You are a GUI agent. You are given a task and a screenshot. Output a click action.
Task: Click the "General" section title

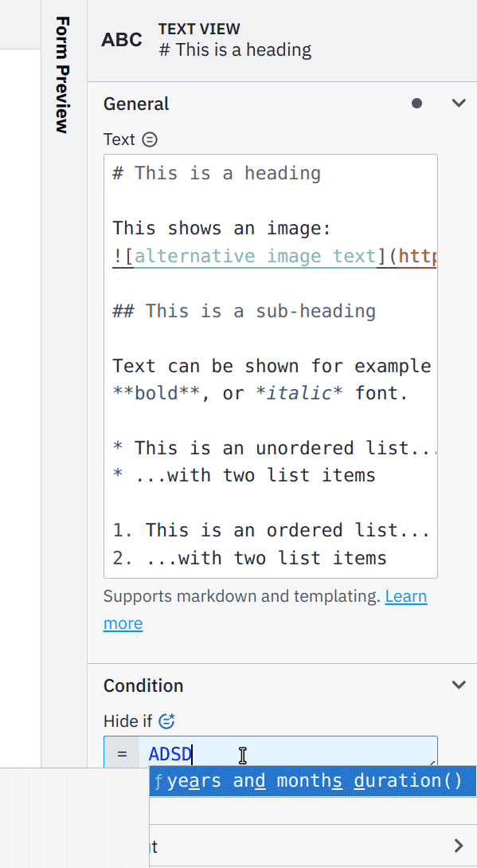coord(136,104)
